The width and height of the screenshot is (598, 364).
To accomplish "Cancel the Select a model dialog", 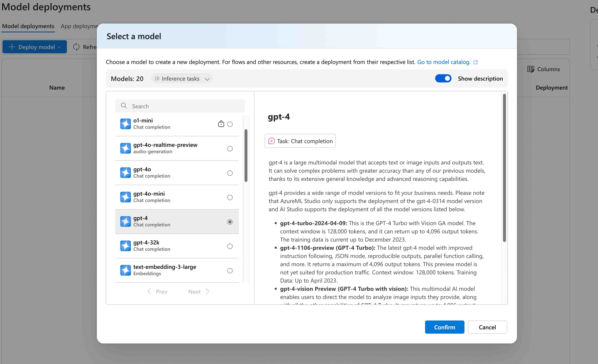I will pos(487,327).
